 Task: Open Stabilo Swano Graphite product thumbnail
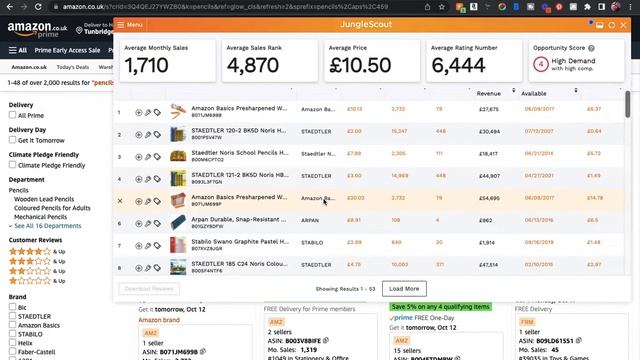click(x=178, y=245)
